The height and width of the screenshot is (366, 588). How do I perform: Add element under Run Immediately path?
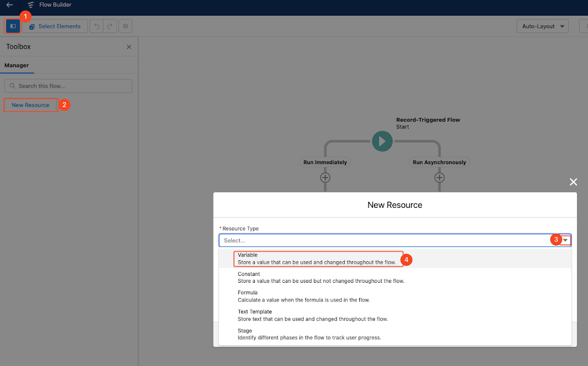(325, 177)
